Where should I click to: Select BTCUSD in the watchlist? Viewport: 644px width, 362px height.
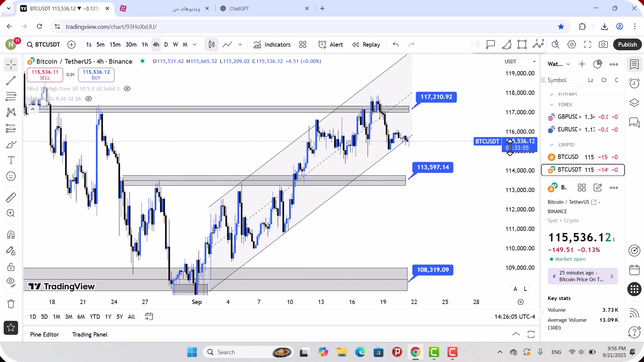tap(583, 157)
